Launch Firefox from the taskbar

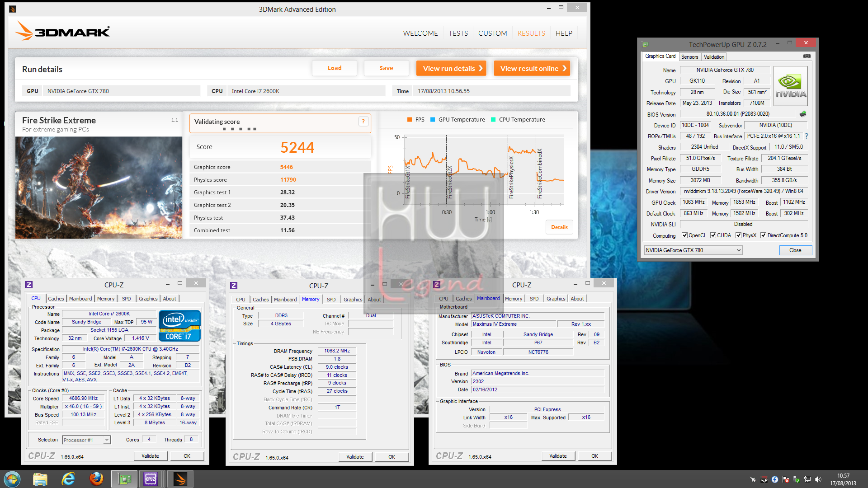[x=96, y=479]
